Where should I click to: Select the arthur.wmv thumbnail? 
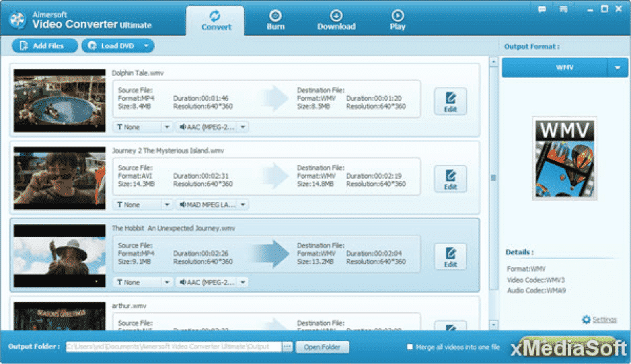click(60, 316)
